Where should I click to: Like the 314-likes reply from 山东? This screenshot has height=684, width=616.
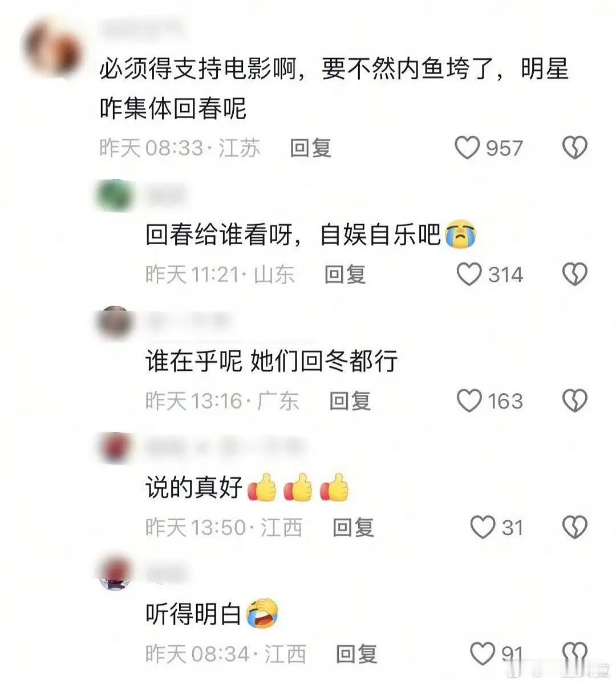point(469,274)
